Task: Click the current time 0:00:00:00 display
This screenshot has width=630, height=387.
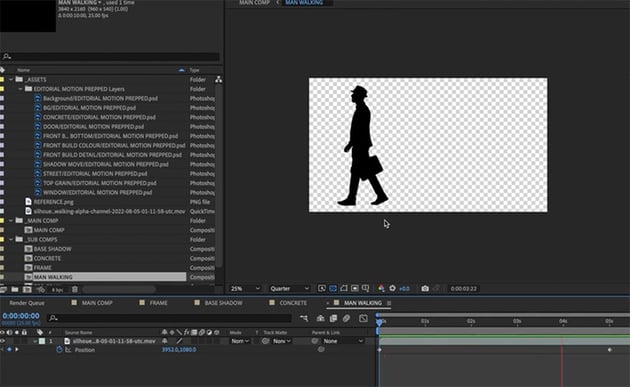Action: (21, 316)
